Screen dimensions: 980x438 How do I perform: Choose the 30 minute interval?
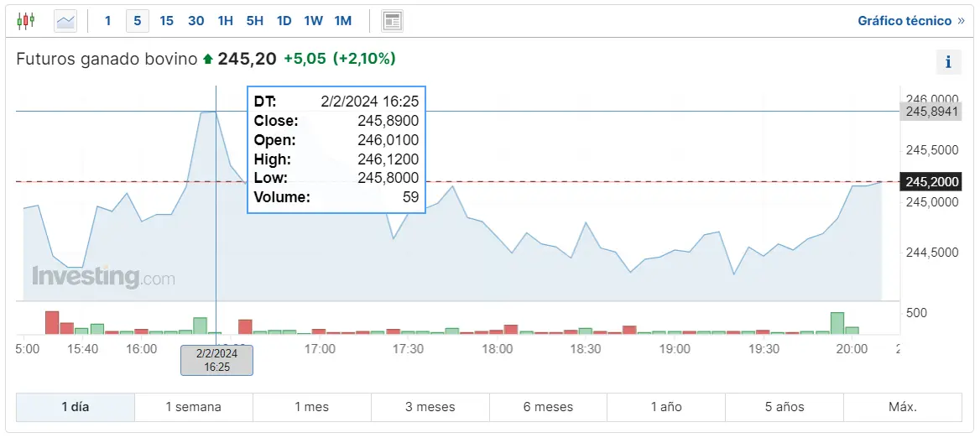pyautogui.click(x=195, y=20)
